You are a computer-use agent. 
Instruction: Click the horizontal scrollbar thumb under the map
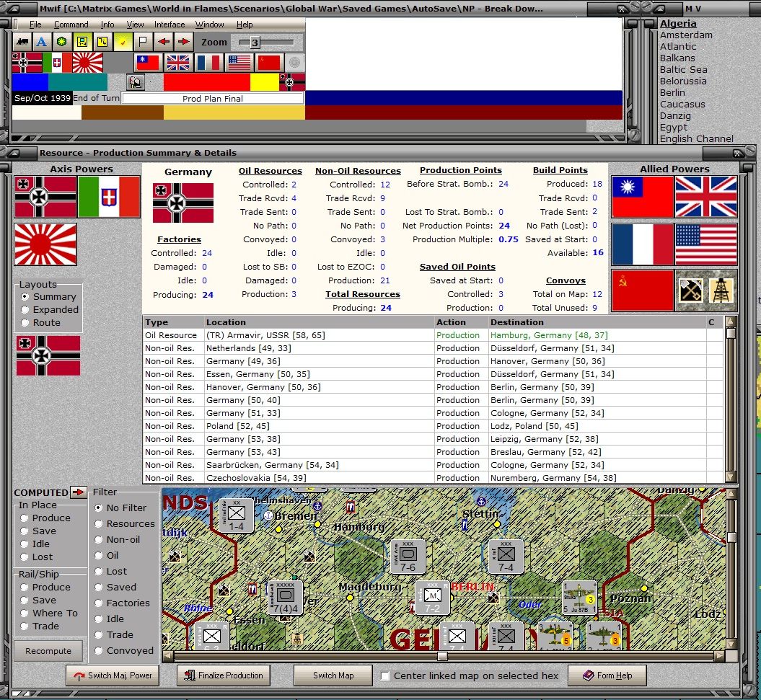pyautogui.click(x=442, y=656)
